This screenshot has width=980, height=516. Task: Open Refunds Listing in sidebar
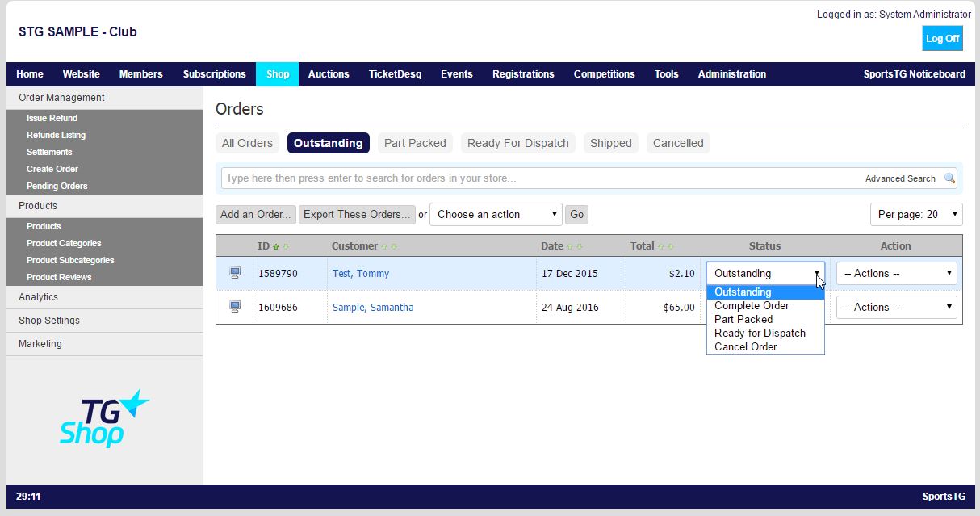[x=56, y=135]
